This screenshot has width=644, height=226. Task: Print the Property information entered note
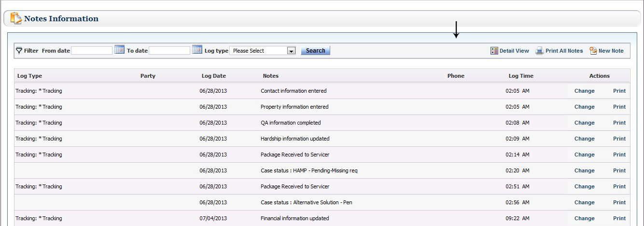pos(619,107)
